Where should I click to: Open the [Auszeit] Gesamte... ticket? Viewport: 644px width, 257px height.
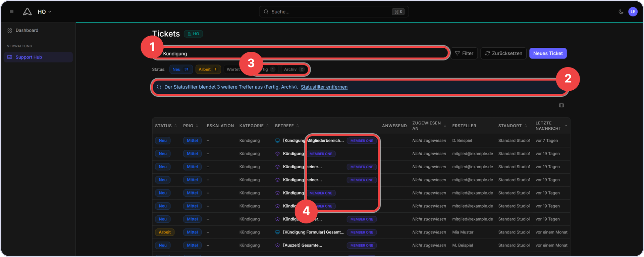[303, 246]
